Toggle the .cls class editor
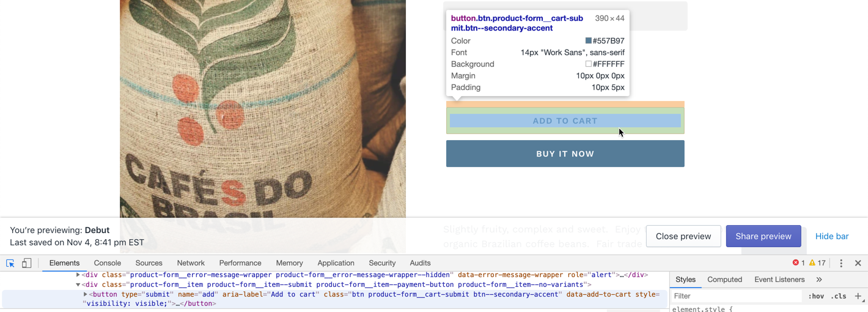The width and height of the screenshot is (868, 312). pyautogui.click(x=839, y=296)
